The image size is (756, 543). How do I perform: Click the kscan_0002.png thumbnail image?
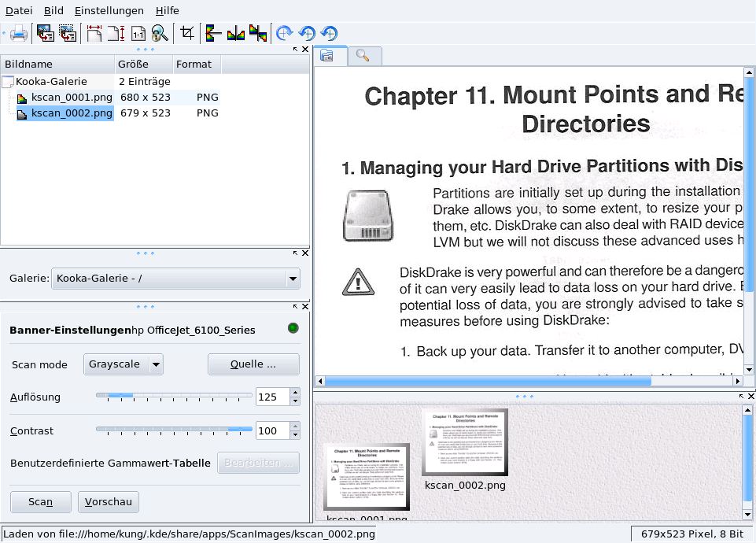464,441
